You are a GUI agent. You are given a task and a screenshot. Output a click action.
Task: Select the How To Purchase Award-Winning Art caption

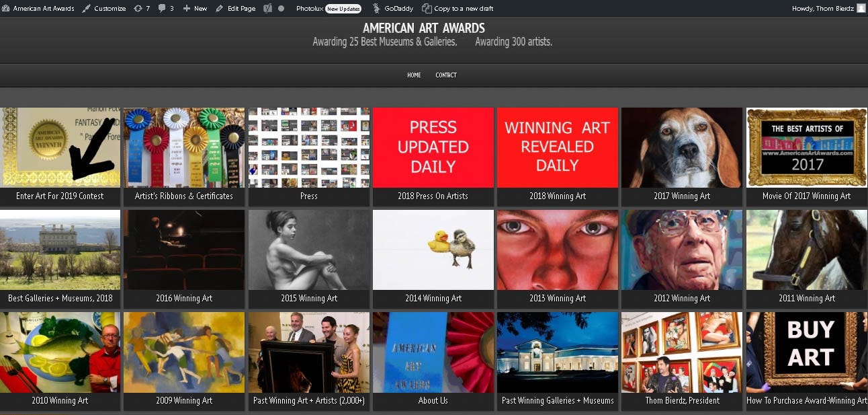(807, 401)
